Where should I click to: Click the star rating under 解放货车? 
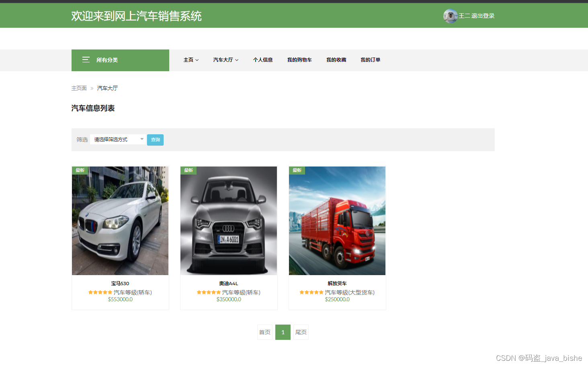[311, 292]
